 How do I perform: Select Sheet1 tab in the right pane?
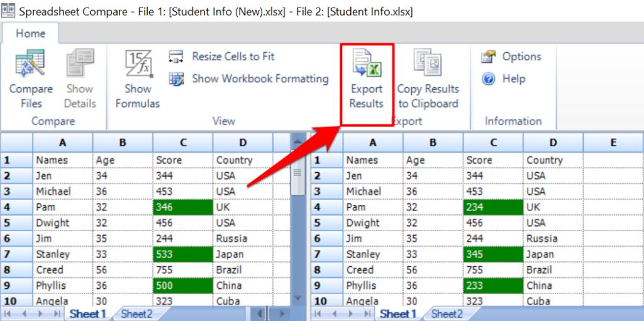click(x=398, y=313)
